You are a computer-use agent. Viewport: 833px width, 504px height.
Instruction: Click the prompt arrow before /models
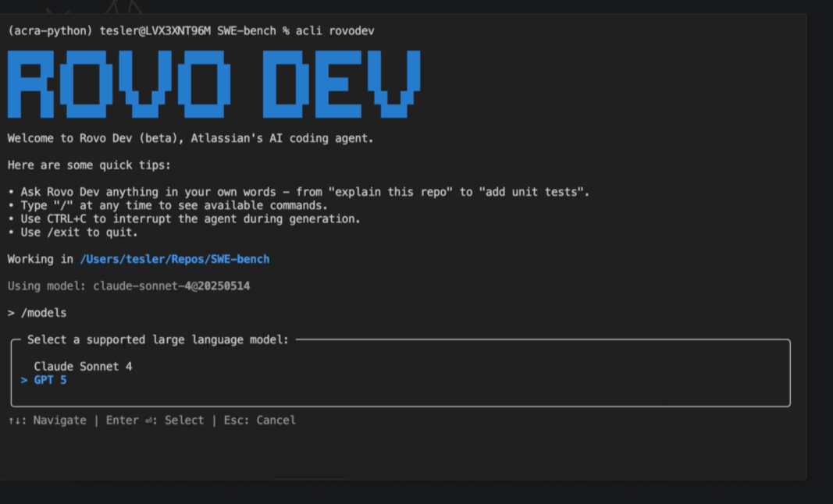tap(11, 313)
